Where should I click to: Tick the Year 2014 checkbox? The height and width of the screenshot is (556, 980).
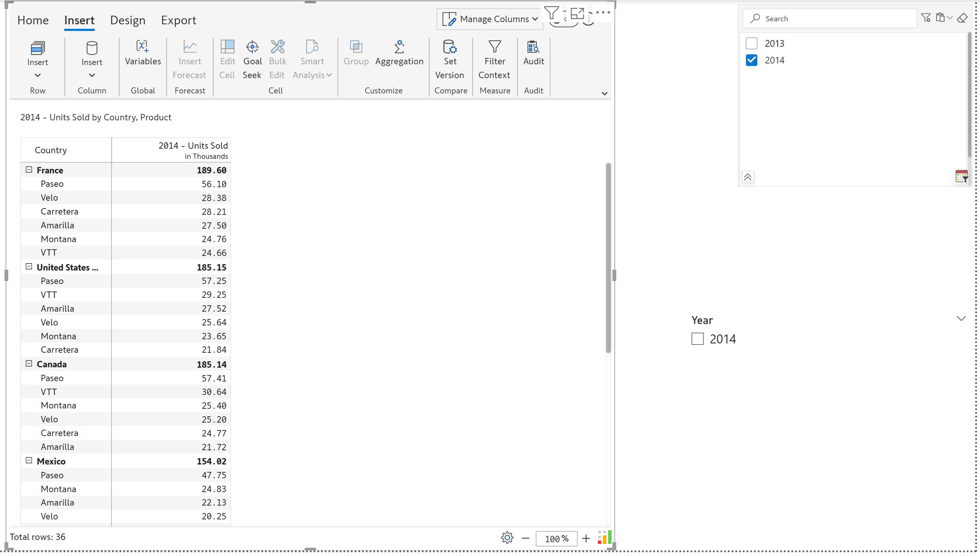point(697,339)
